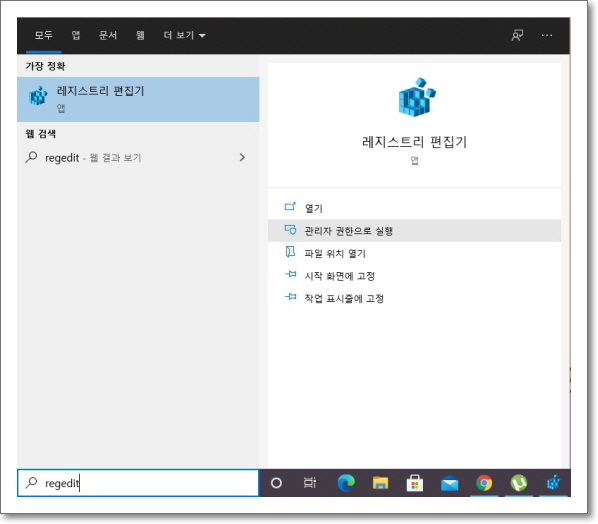Click the search magnifier beside regedit web result
The height and width of the screenshot is (524, 598).
(32, 157)
